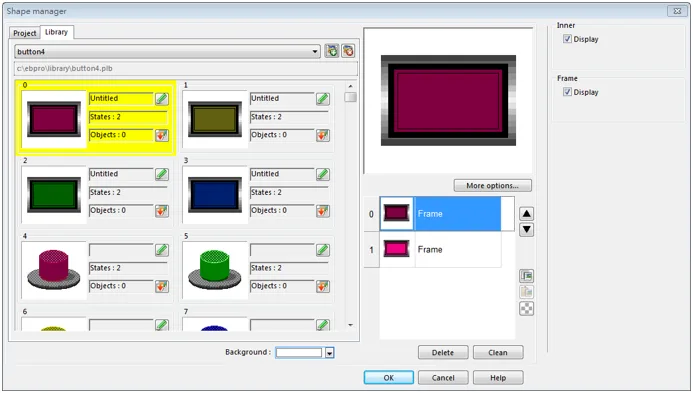Move selected state up with the up arrow
Screen dimensions: 693x393
[526, 214]
